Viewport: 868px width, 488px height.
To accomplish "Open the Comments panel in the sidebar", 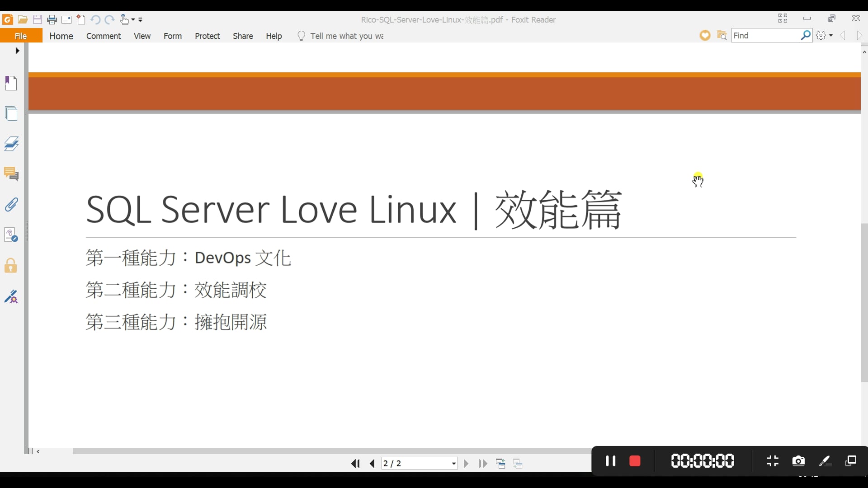I will pos(11,174).
